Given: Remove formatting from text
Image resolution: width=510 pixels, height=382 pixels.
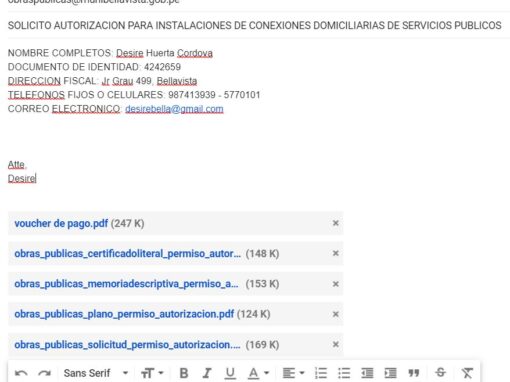Looking at the screenshot, I should point(467,373).
